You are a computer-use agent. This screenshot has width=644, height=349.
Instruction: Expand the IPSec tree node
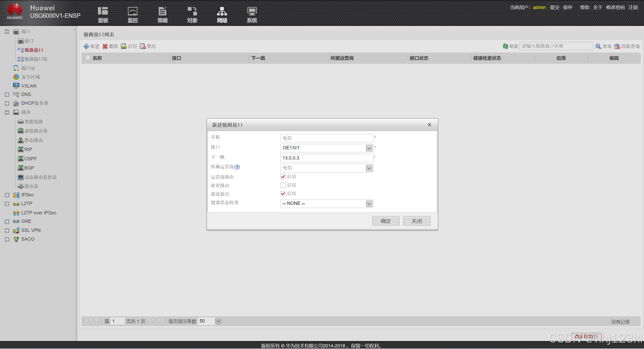click(x=7, y=195)
